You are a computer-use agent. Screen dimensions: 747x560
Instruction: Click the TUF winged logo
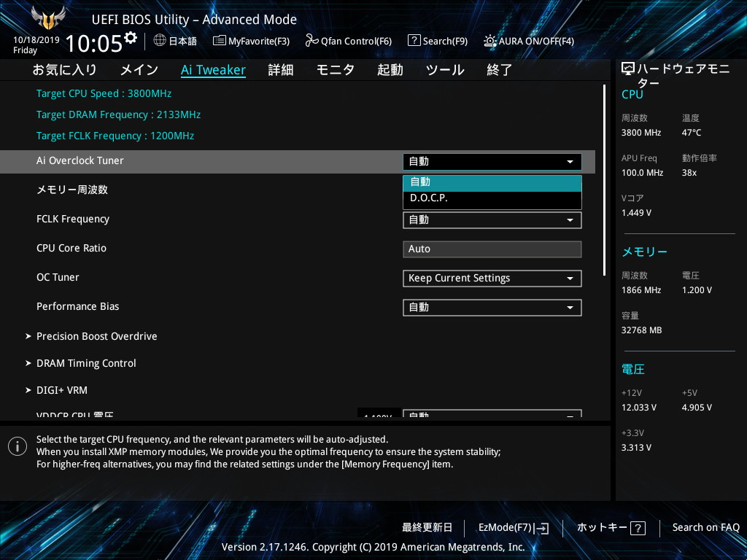tap(47, 17)
